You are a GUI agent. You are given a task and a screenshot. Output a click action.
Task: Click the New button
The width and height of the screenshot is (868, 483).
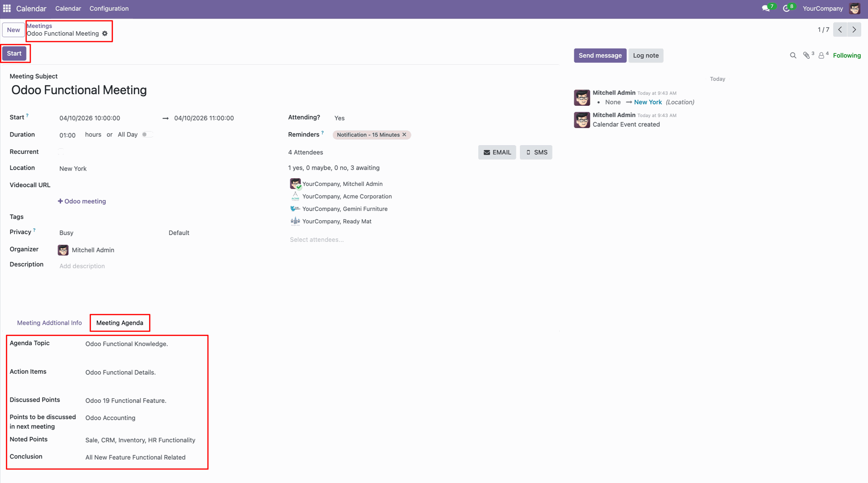coord(14,30)
